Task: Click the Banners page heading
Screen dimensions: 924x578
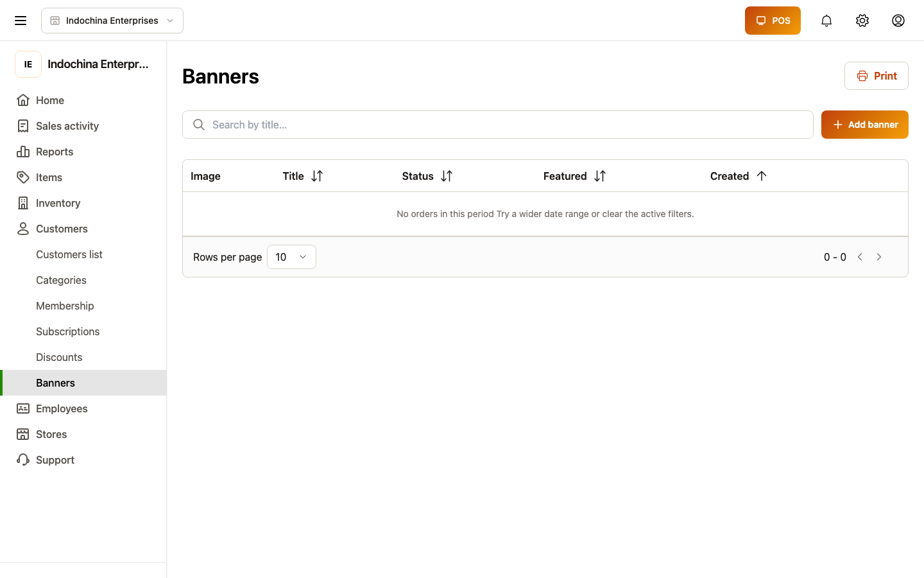Action: (x=221, y=76)
